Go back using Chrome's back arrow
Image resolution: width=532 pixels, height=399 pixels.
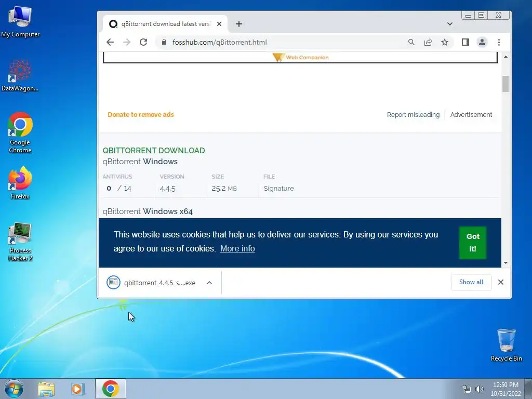tap(110, 42)
